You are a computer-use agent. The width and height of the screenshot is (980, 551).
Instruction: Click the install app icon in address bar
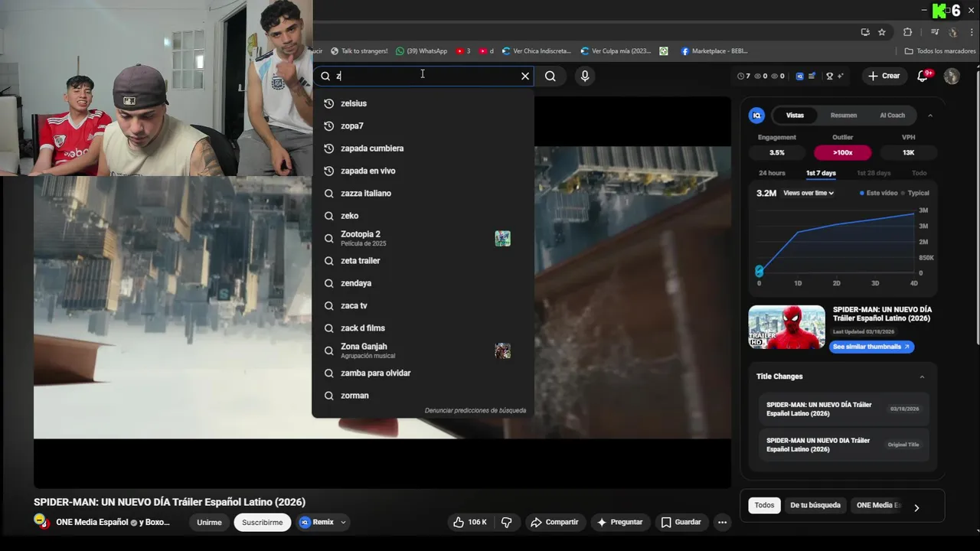865,32
